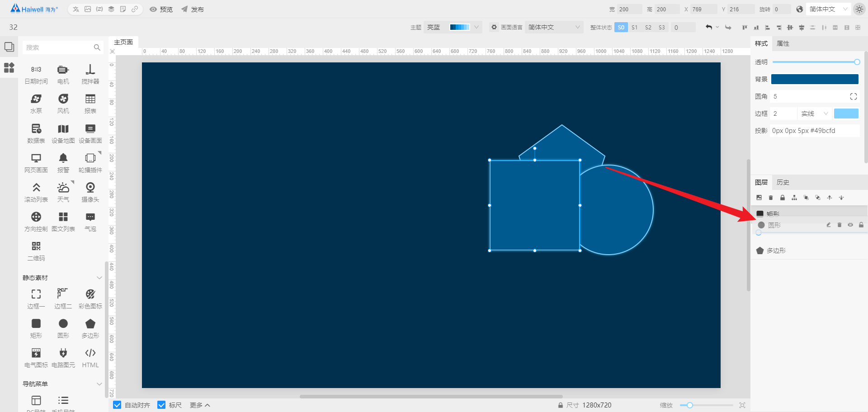Add the 报警 alarm widget
Viewport: 868px width, 412px height.
[x=63, y=163]
